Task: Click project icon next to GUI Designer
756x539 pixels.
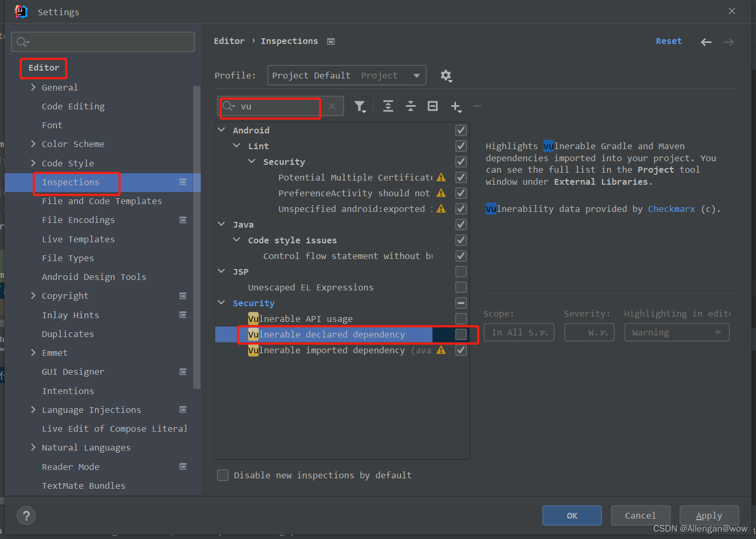Action: tap(183, 372)
